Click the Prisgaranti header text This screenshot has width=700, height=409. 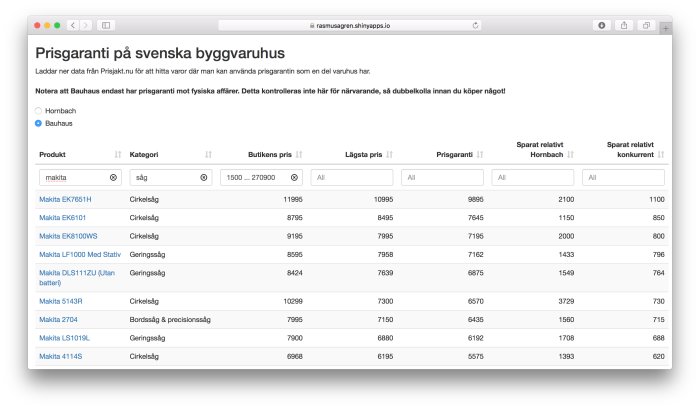coord(454,154)
